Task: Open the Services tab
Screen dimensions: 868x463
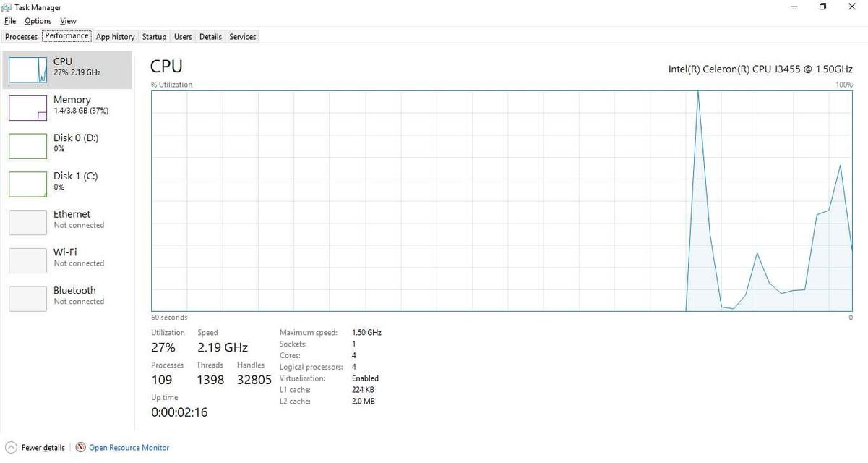Action: (243, 37)
